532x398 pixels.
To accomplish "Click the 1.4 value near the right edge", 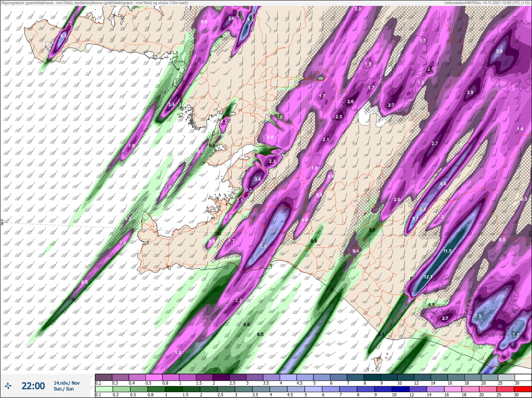I will pyautogui.click(x=520, y=129).
